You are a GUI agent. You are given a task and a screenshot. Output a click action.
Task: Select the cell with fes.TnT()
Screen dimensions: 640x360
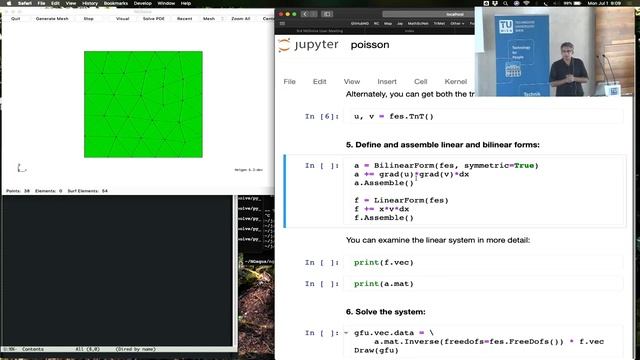(x=484, y=116)
